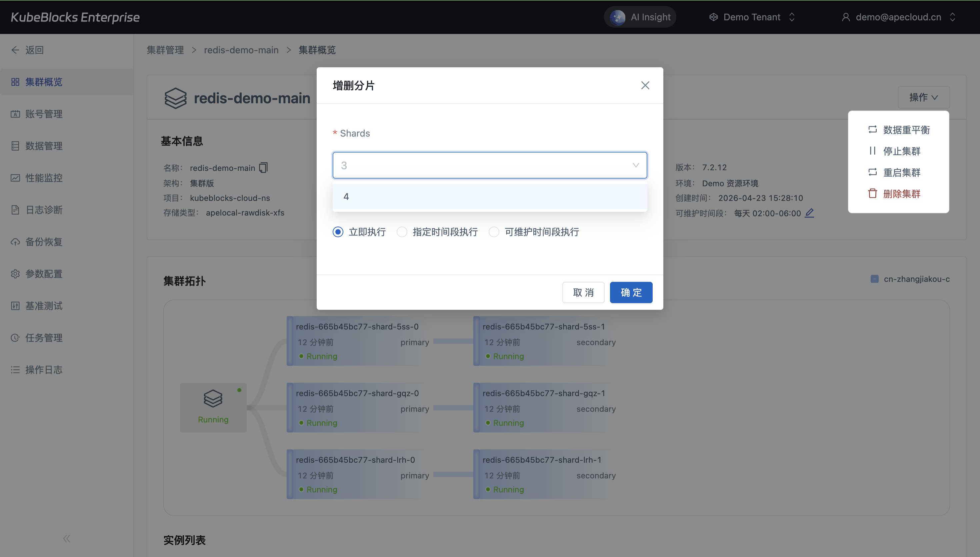Screen dimensions: 980x557
Task: Click the AI Insight globe icon
Action: [618, 17]
